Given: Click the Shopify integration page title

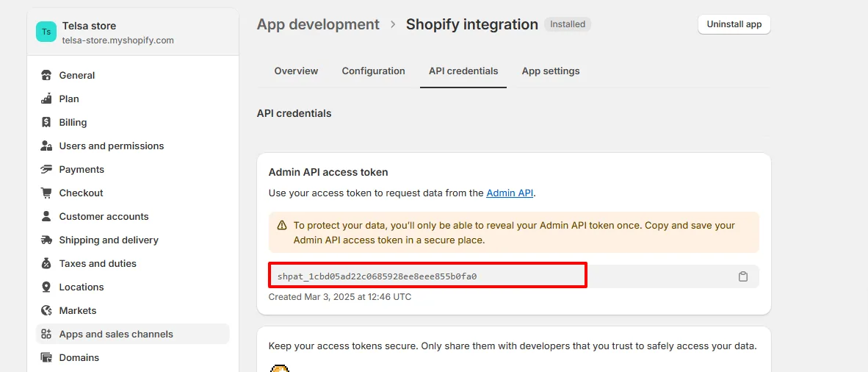Looking at the screenshot, I should 472,24.
